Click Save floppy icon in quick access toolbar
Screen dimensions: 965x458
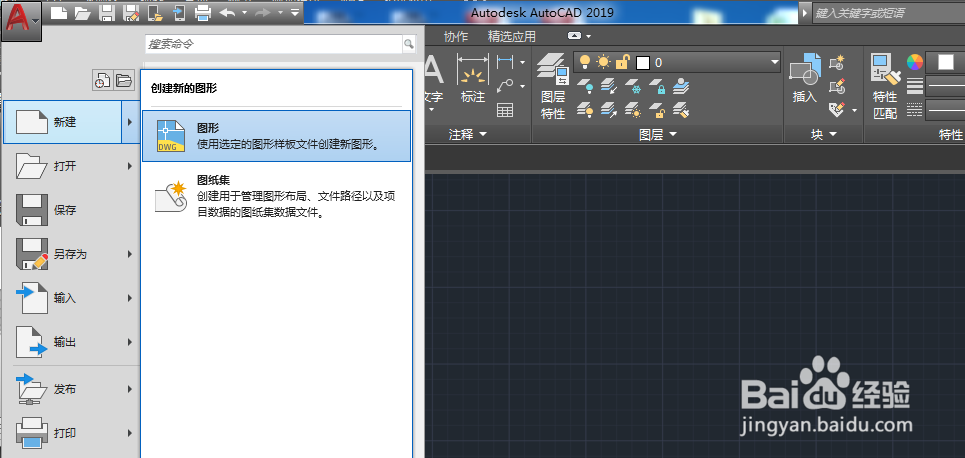click(107, 12)
